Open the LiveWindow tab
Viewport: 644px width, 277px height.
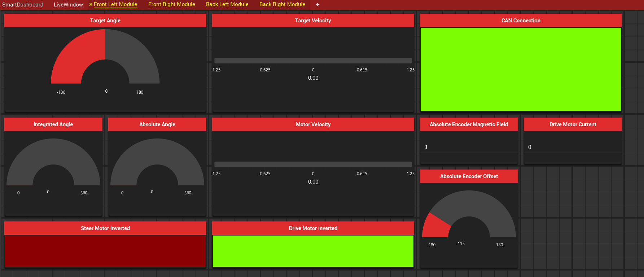tap(68, 5)
